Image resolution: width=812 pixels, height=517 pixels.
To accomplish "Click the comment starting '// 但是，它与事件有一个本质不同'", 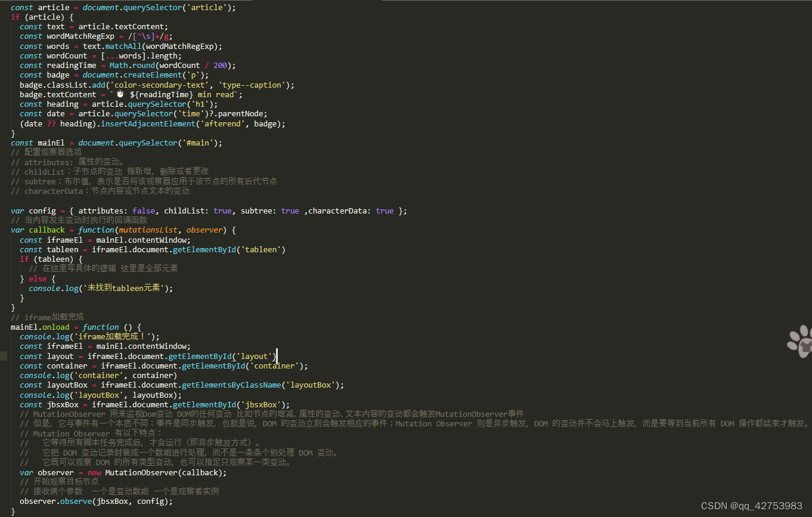I will click(414, 423).
